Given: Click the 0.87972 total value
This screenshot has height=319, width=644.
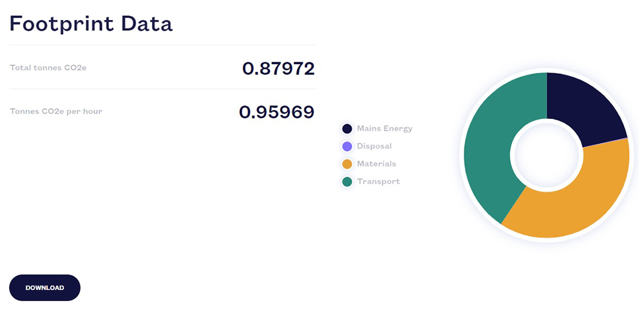Looking at the screenshot, I should [278, 68].
